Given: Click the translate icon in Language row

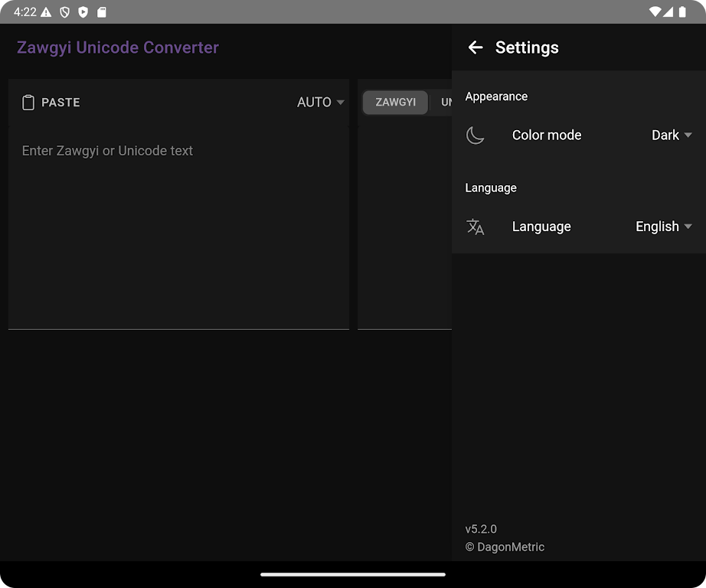Looking at the screenshot, I should point(476,227).
